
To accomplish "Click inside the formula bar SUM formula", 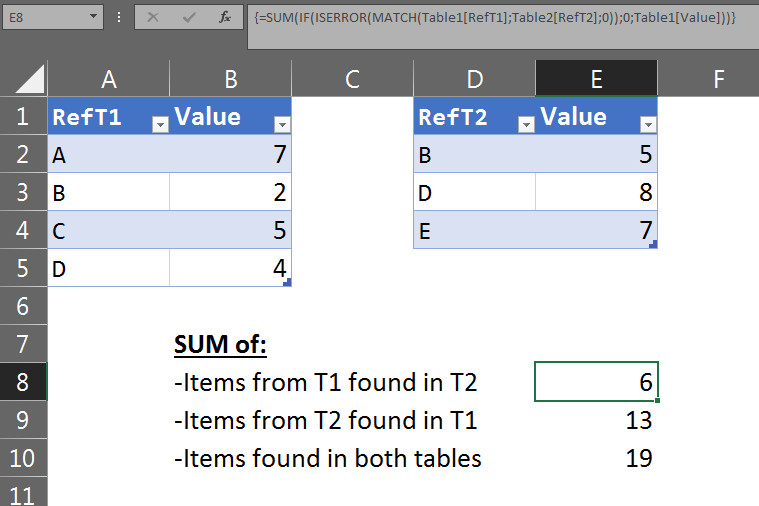I will pos(500,17).
